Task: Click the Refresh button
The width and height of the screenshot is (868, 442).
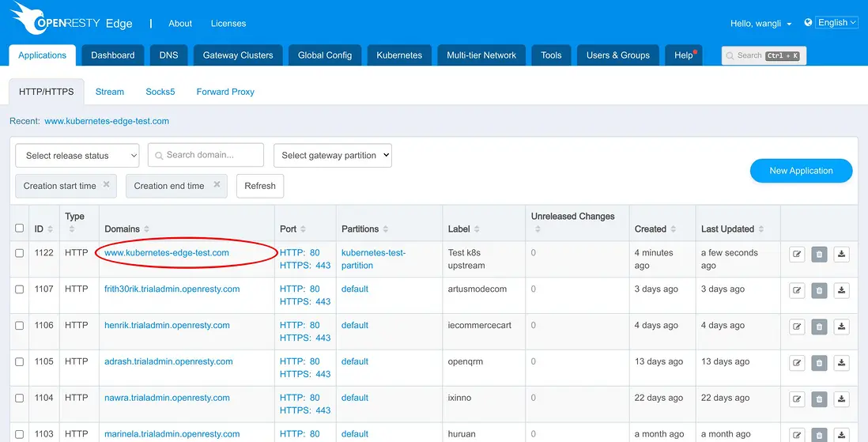Action: (260, 186)
